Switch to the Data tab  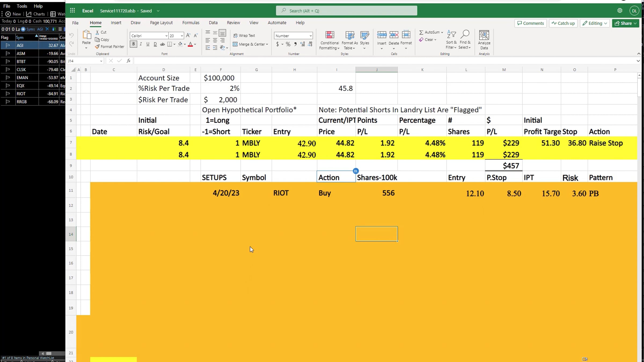tap(213, 23)
